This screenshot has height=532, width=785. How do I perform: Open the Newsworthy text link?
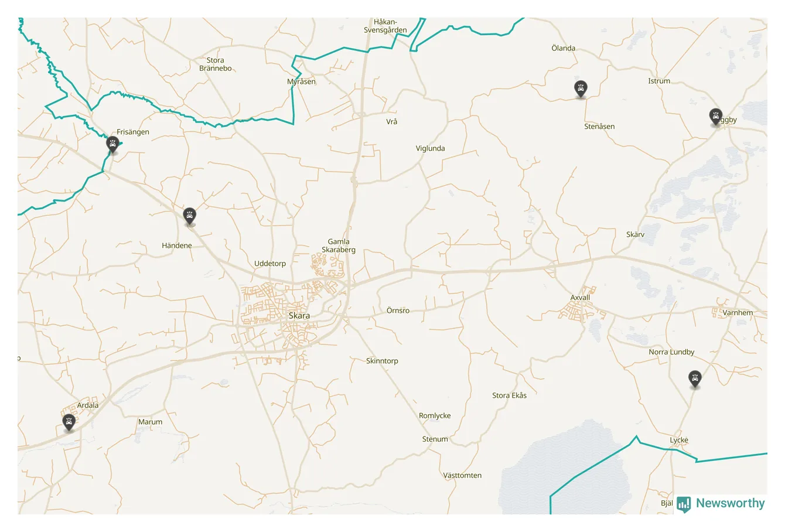(730, 503)
